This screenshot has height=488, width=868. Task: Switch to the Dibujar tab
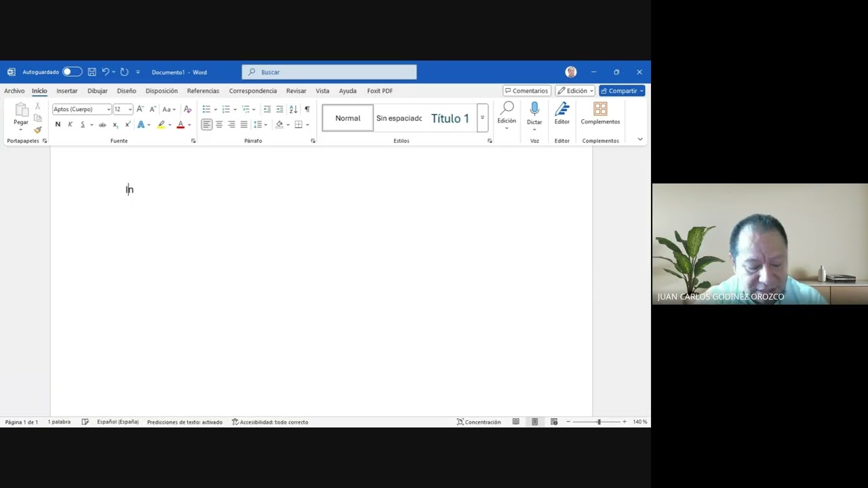[98, 91]
